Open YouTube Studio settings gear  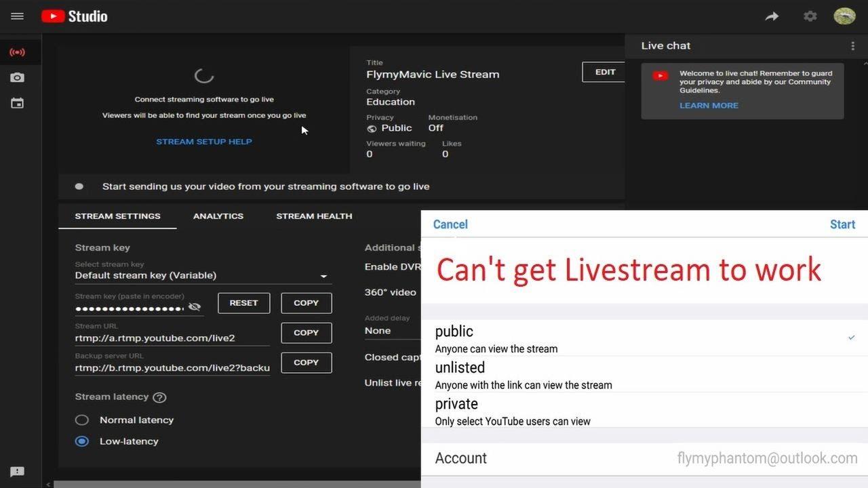click(810, 16)
